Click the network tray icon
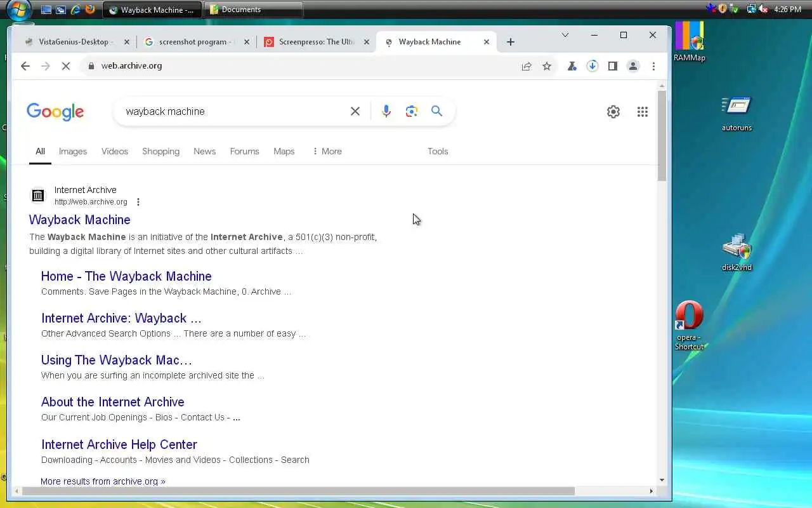 (x=751, y=9)
